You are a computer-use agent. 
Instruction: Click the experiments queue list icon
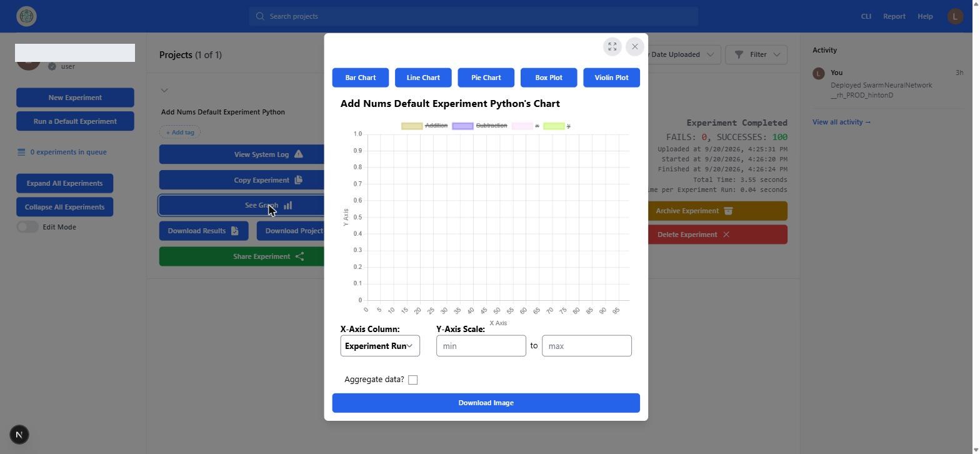(21, 152)
